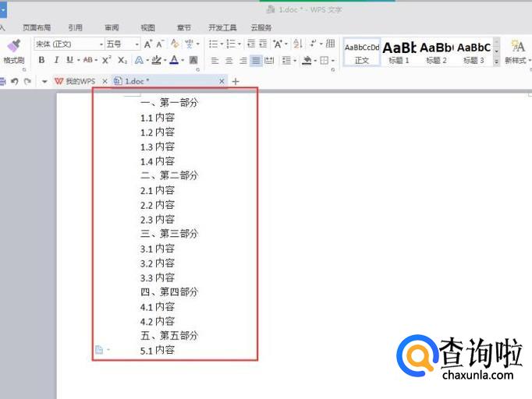532x399 pixels.
Task: Apply paragraph shading fill color
Action: [x=307, y=60]
